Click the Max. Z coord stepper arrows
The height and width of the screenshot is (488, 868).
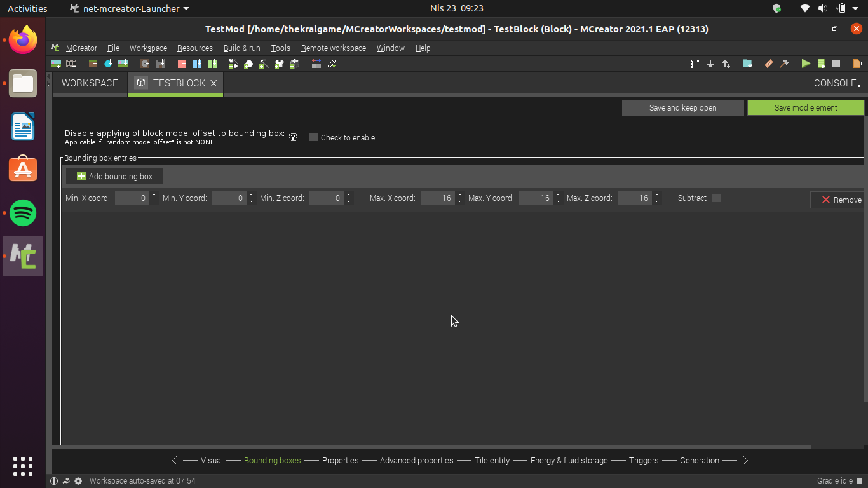pos(657,198)
